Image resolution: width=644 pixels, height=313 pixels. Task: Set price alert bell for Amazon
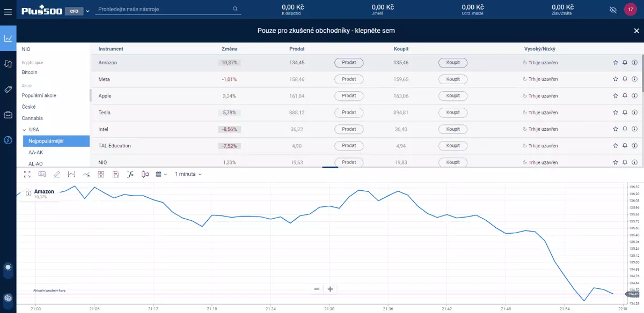[625, 63]
